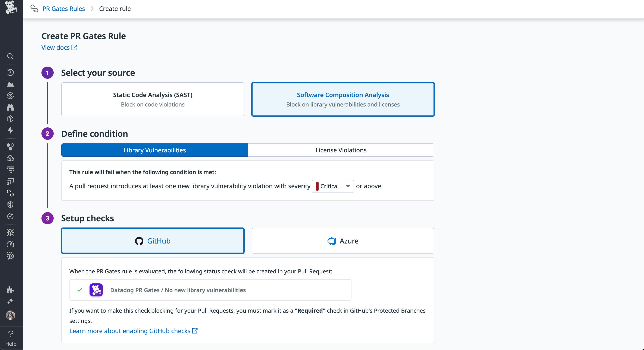Open the severity dropdown currently set to Critical
Viewport: 644px width, 350px height.
click(x=332, y=186)
